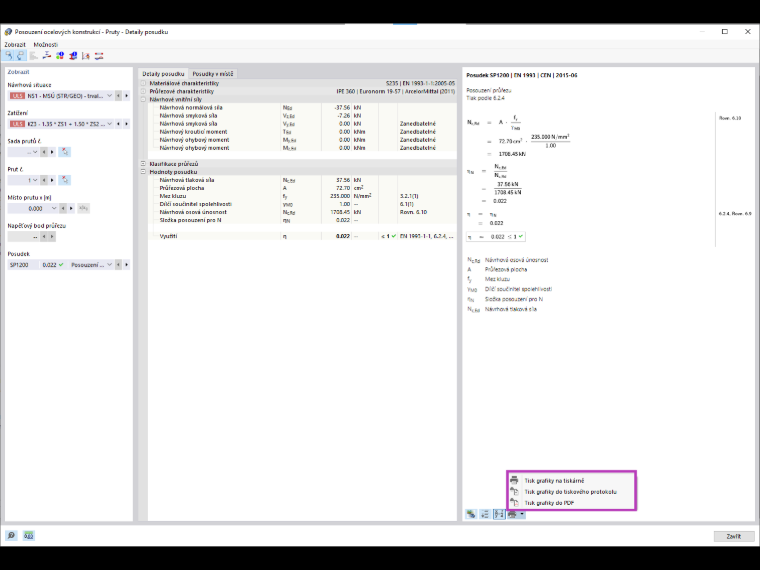
Task: Expand the Materiálové charakteristiky section
Action: [x=143, y=83]
